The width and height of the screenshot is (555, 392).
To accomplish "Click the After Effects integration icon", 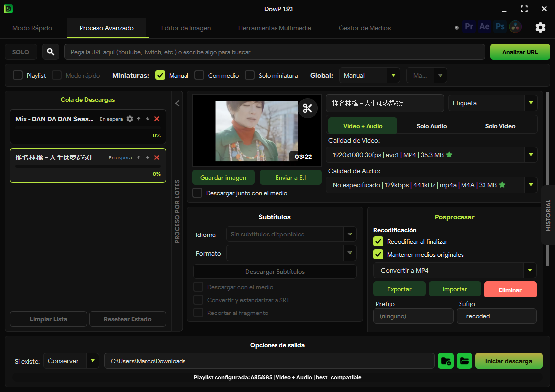I will point(484,27).
